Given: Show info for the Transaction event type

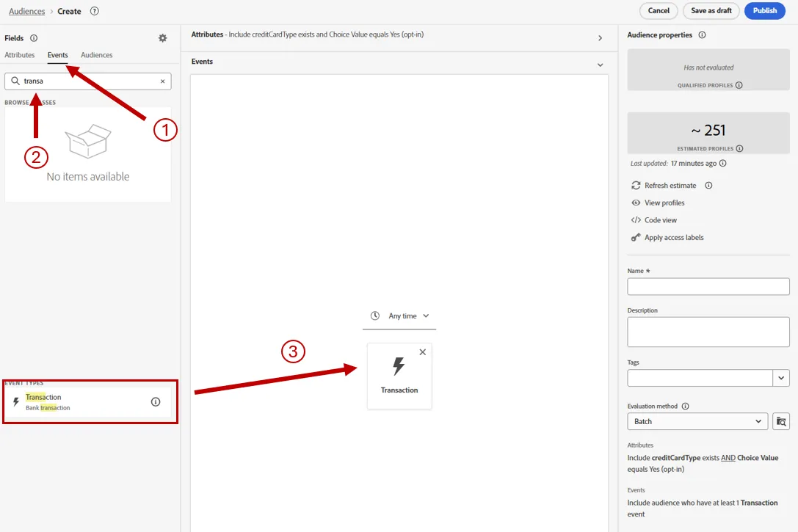Looking at the screenshot, I should pos(156,402).
